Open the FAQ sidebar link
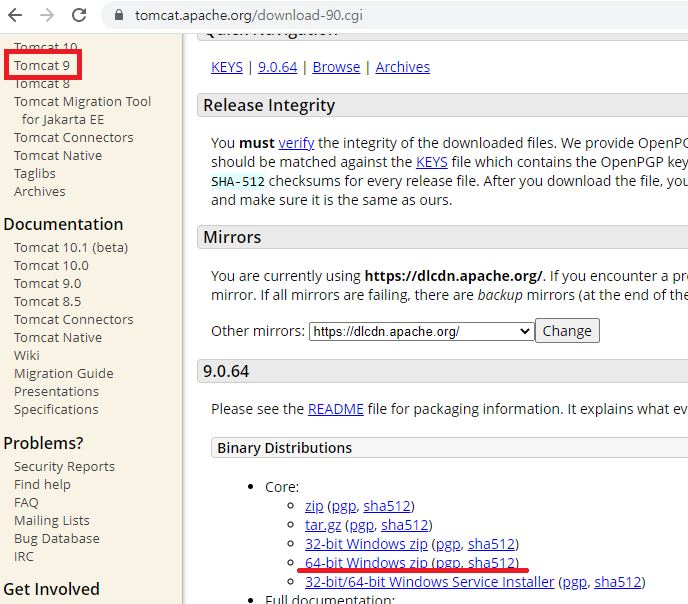Viewport: 688px width, 604px height. pyautogui.click(x=26, y=503)
